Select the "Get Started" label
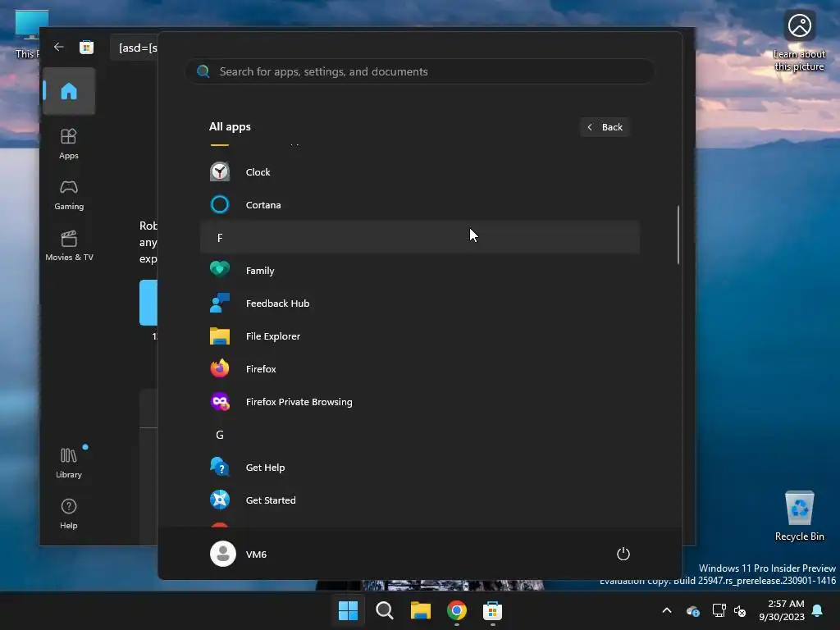Image resolution: width=840 pixels, height=630 pixels. click(x=271, y=500)
